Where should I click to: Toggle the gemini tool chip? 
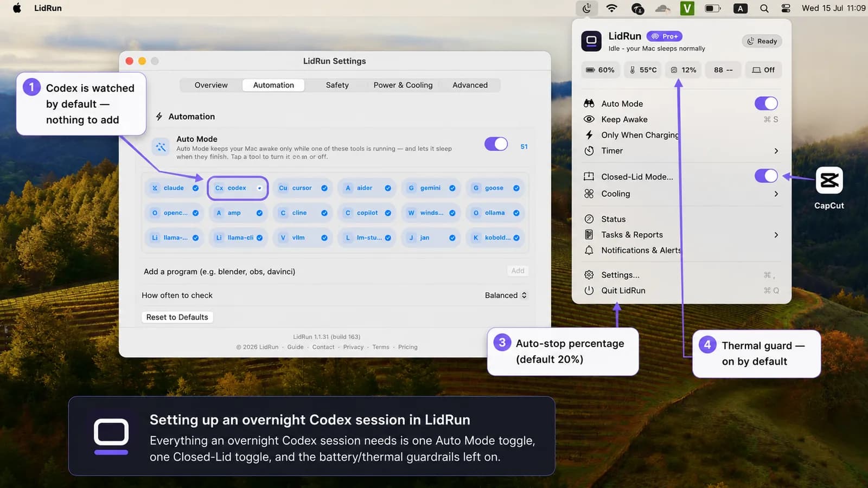[431, 188]
